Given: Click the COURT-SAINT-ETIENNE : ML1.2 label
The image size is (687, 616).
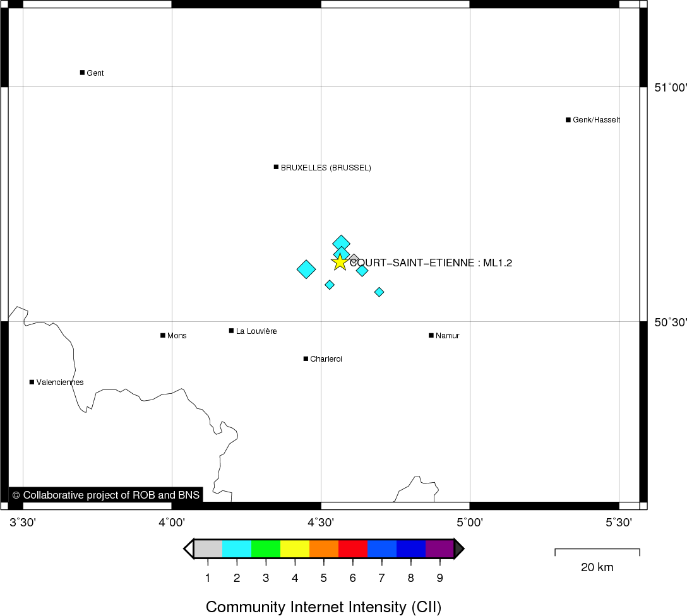Looking at the screenshot, I should (431, 263).
